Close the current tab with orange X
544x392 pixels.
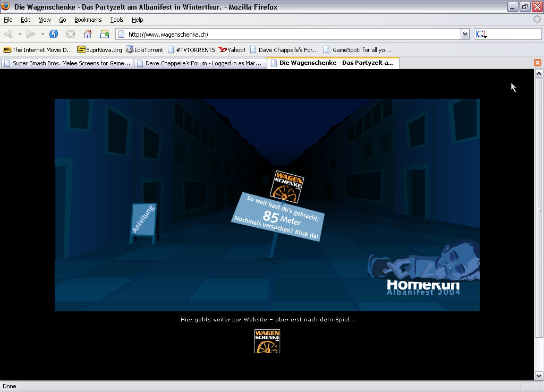[537, 63]
